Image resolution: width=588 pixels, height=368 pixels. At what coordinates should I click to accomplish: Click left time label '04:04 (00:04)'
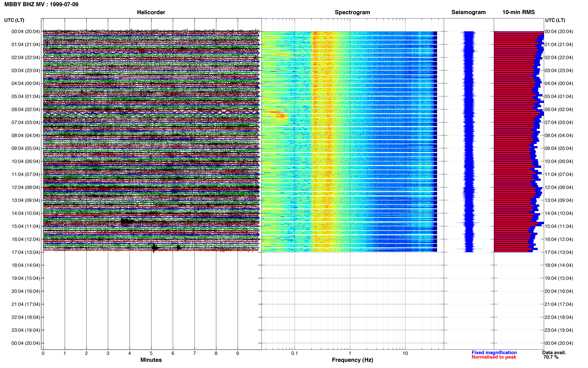tap(26, 83)
